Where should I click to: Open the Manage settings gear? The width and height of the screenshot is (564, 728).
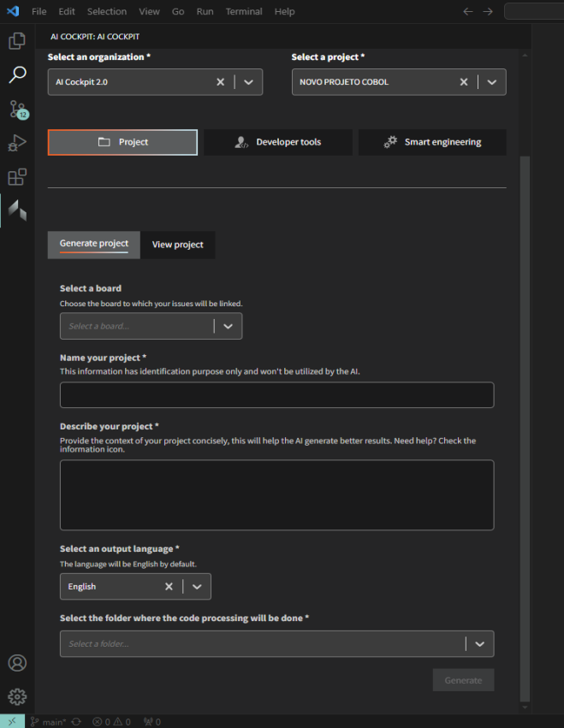pyautogui.click(x=17, y=697)
